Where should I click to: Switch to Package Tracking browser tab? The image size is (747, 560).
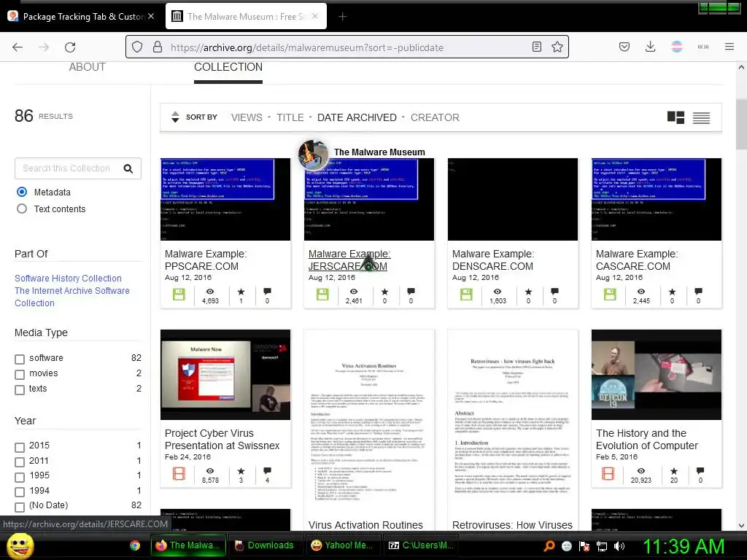coord(82,17)
